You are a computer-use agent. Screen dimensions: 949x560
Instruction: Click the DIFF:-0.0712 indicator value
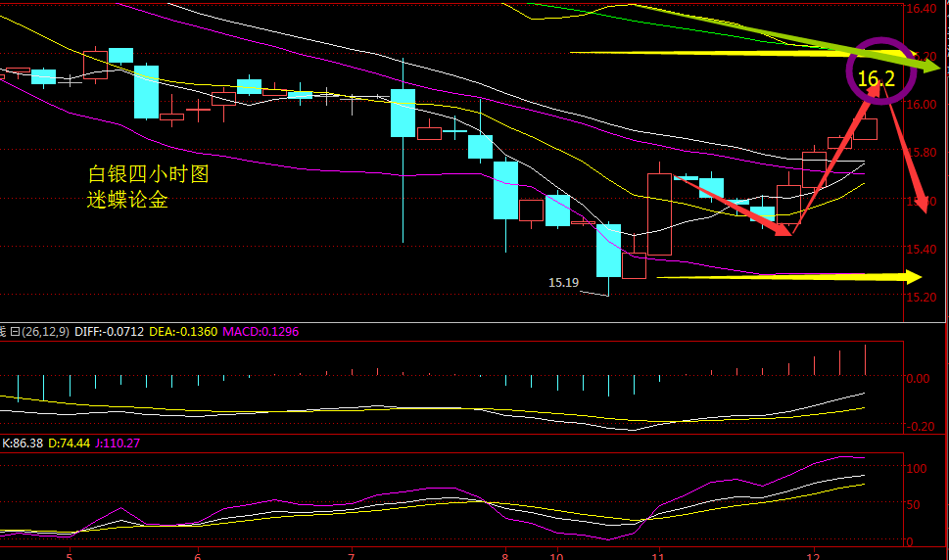109,332
